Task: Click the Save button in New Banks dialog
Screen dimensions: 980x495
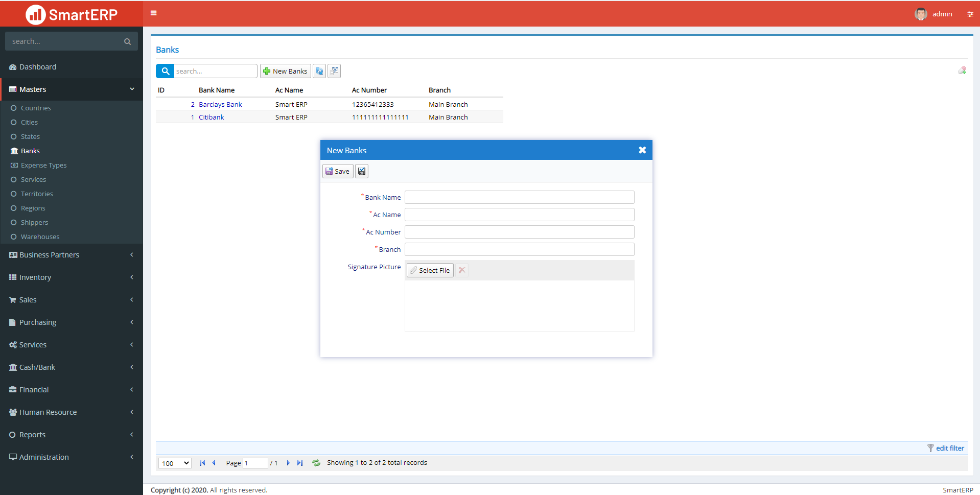Action: [337, 171]
